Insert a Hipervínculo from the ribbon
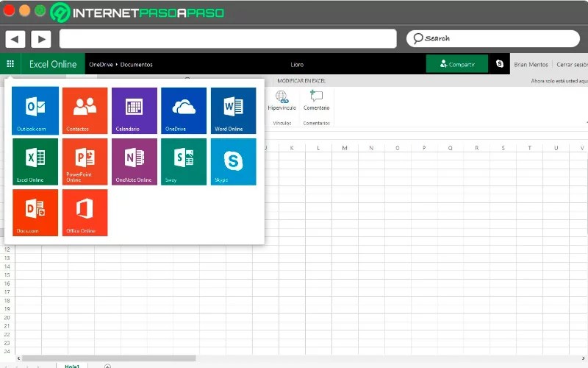Image resolution: width=588 pixels, height=368 pixels. 282,101
